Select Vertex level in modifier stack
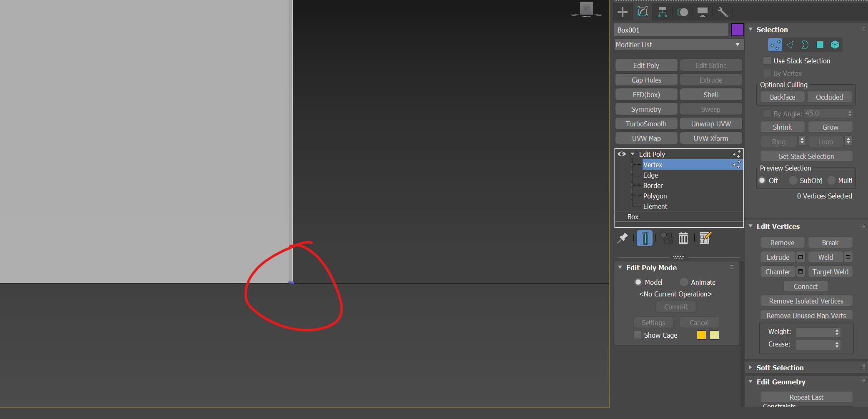The width and height of the screenshot is (868, 419). pos(692,165)
